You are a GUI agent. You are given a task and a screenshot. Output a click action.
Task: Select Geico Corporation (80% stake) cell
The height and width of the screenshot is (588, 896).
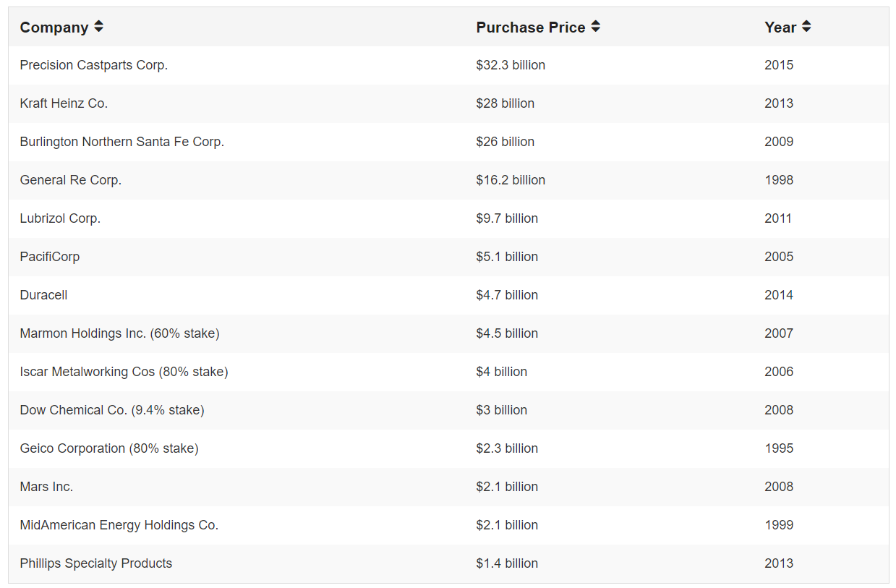[109, 448]
